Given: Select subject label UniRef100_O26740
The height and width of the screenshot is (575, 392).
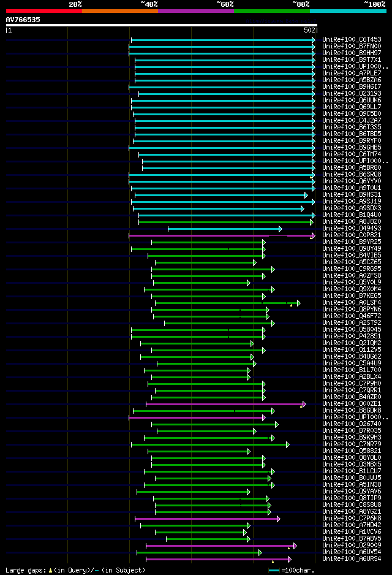Looking at the screenshot, I should [352, 424].
